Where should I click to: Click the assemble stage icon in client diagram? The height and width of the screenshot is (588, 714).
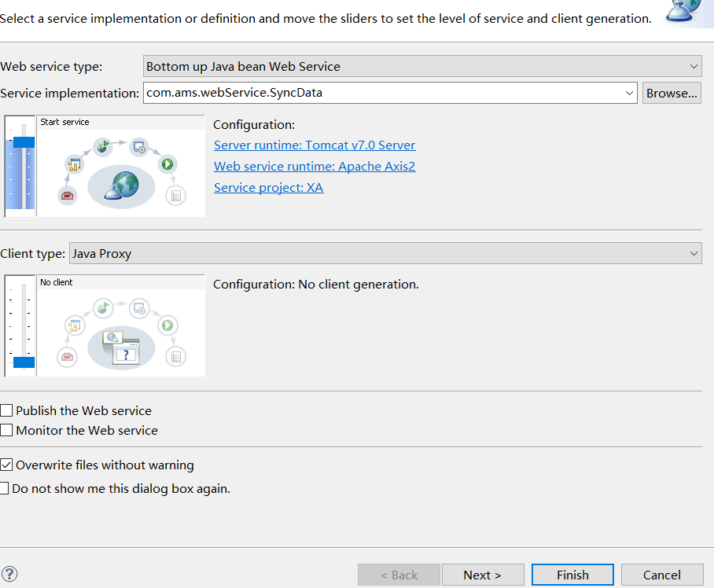[74, 326]
